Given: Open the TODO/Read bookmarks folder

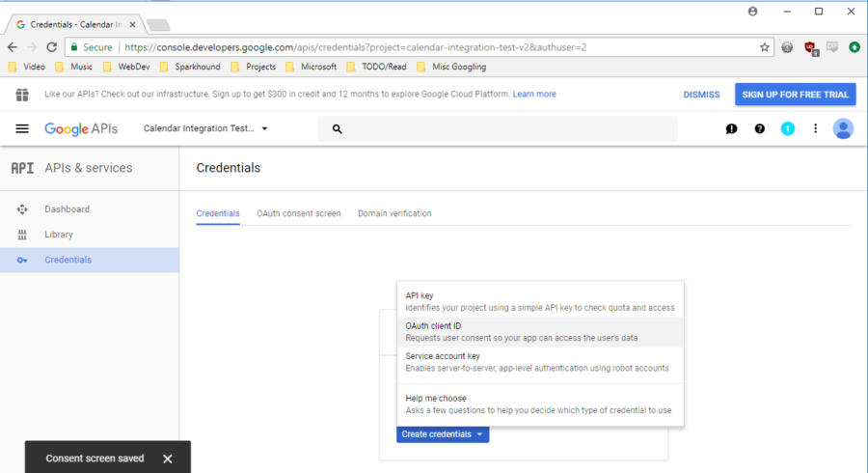Looking at the screenshot, I should (x=376, y=67).
